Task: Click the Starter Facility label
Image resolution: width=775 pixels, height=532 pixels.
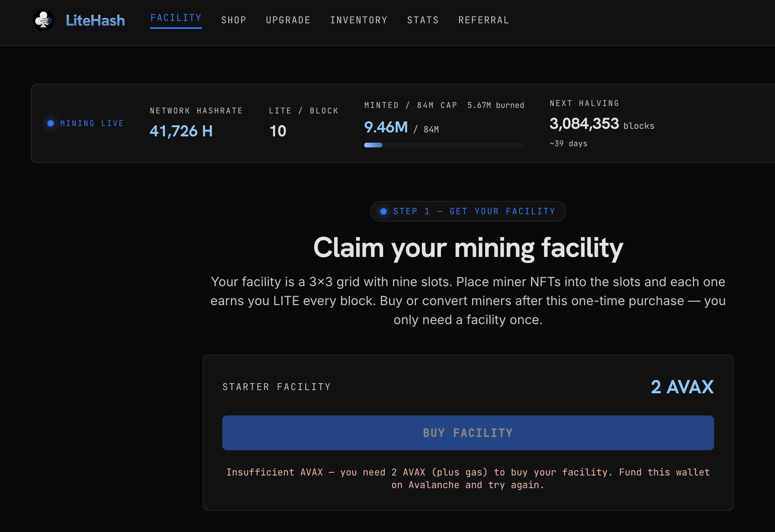Action: 277,387
